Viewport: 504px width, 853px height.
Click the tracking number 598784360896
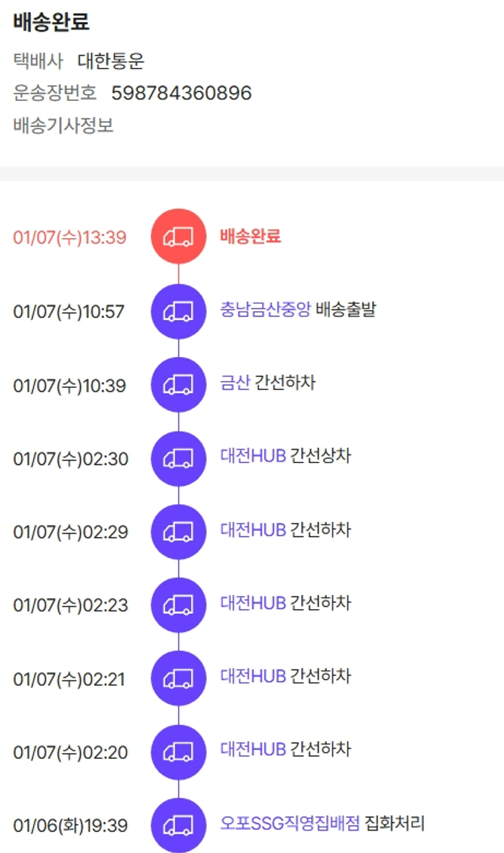[181, 93]
